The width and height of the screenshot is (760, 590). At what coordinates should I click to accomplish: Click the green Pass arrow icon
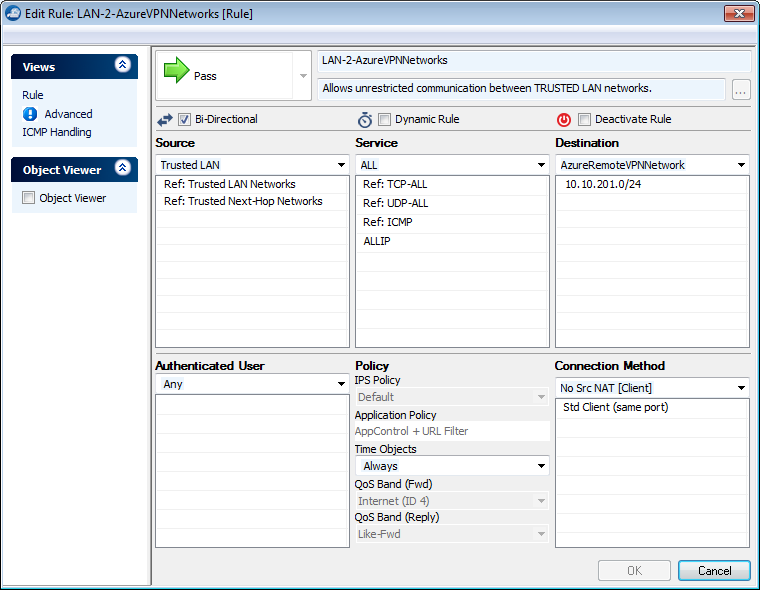[x=176, y=70]
